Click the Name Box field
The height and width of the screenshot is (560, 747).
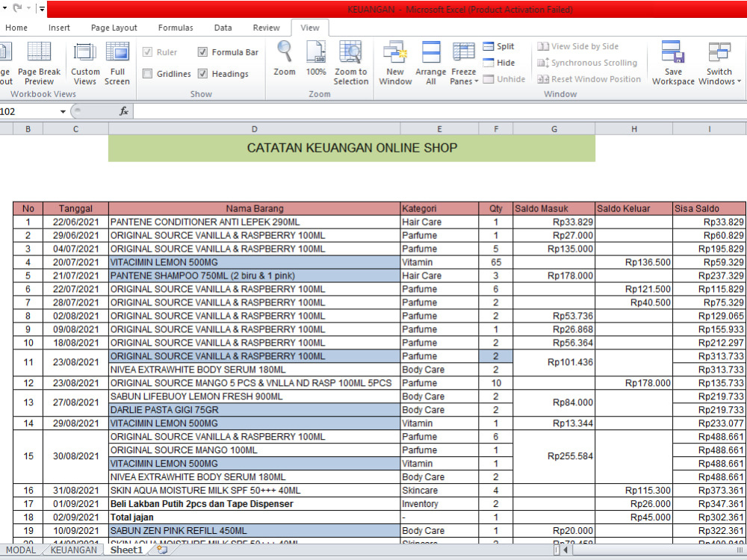click(x=28, y=111)
